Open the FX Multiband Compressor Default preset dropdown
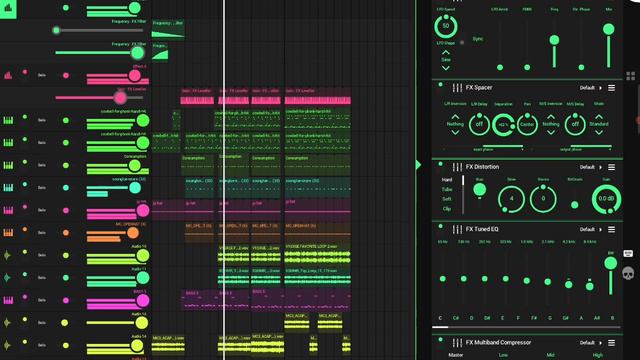This screenshot has width=640, height=360. 591,343
